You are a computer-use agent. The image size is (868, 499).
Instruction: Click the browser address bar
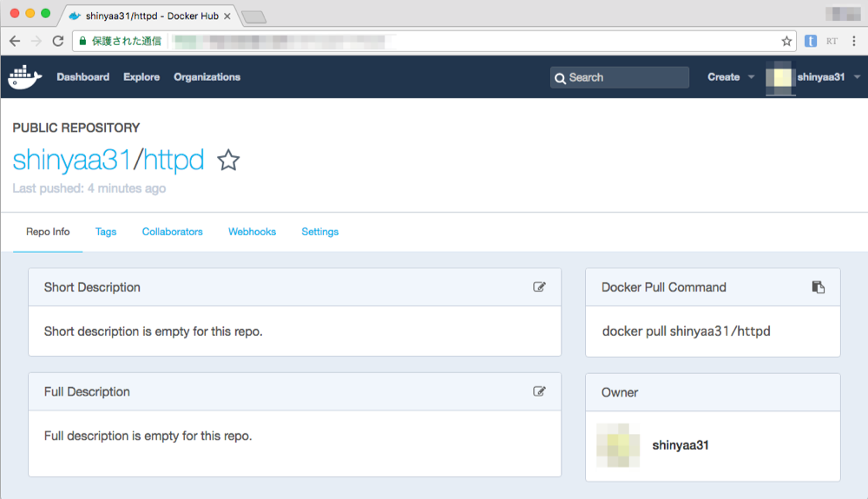(x=435, y=41)
